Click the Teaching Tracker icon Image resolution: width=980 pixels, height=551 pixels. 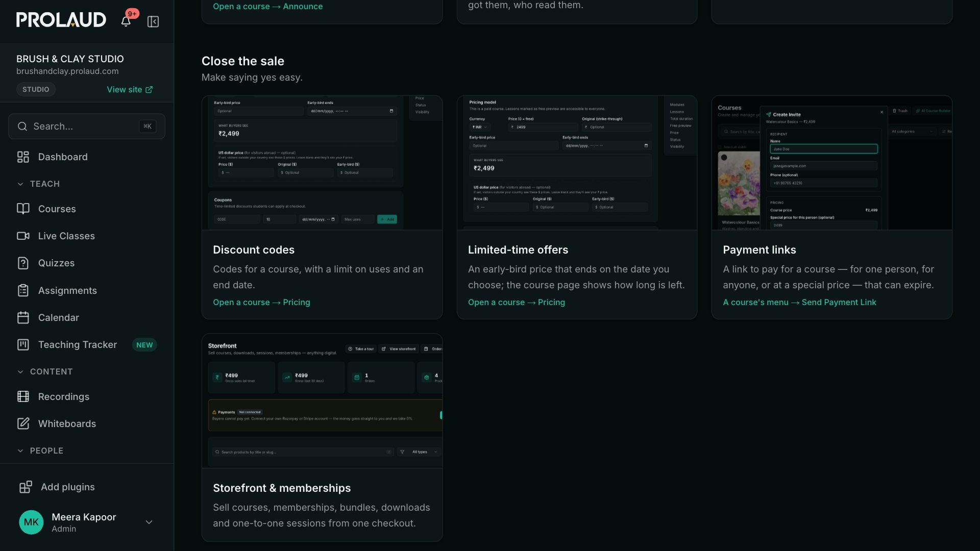click(23, 344)
